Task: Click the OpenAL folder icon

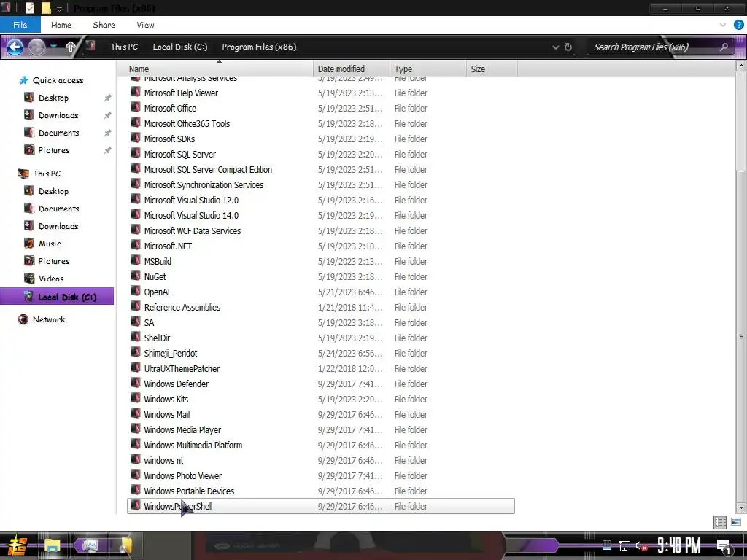Action: click(x=135, y=291)
